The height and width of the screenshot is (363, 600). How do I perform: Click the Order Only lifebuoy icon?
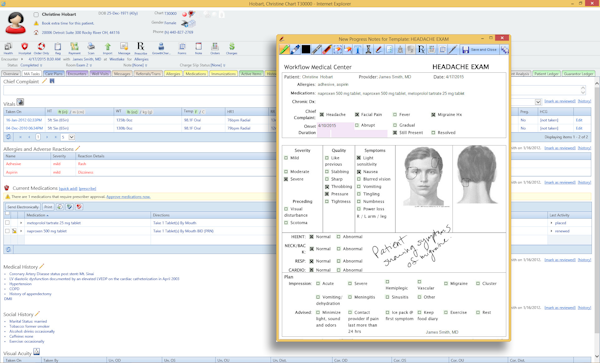point(41,47)
